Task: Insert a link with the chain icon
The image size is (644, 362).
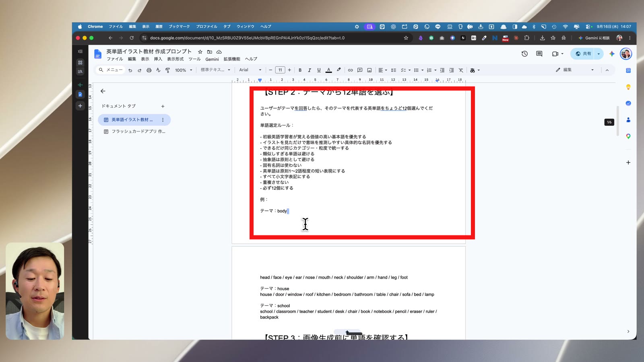Action: [350, 70]
